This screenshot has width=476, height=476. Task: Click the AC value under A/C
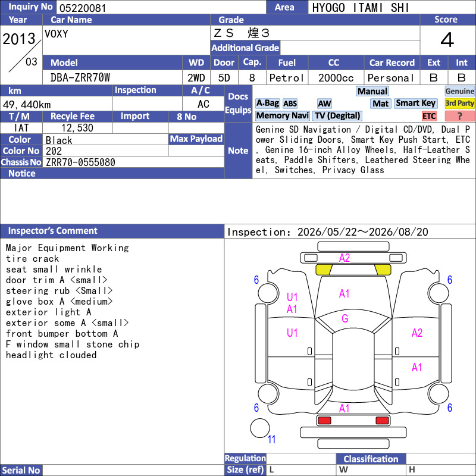pos(203,104)
